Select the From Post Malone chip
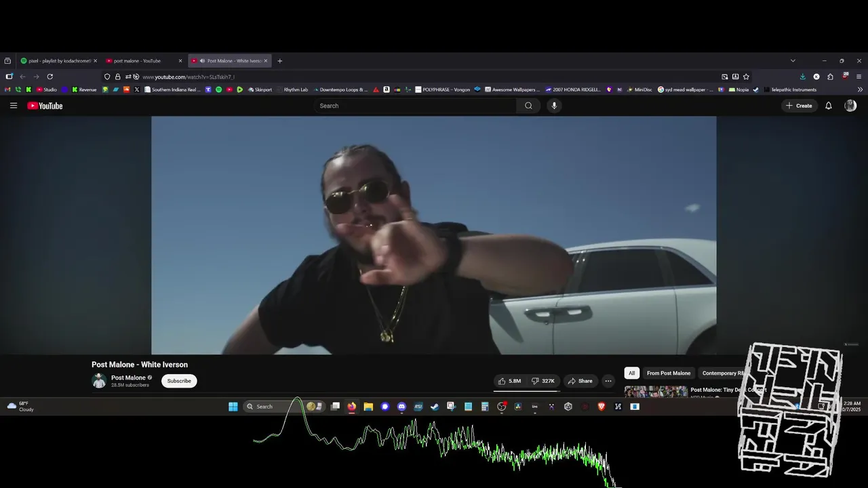Viewport: 868px width, 488px height. [x=669, y=373]
